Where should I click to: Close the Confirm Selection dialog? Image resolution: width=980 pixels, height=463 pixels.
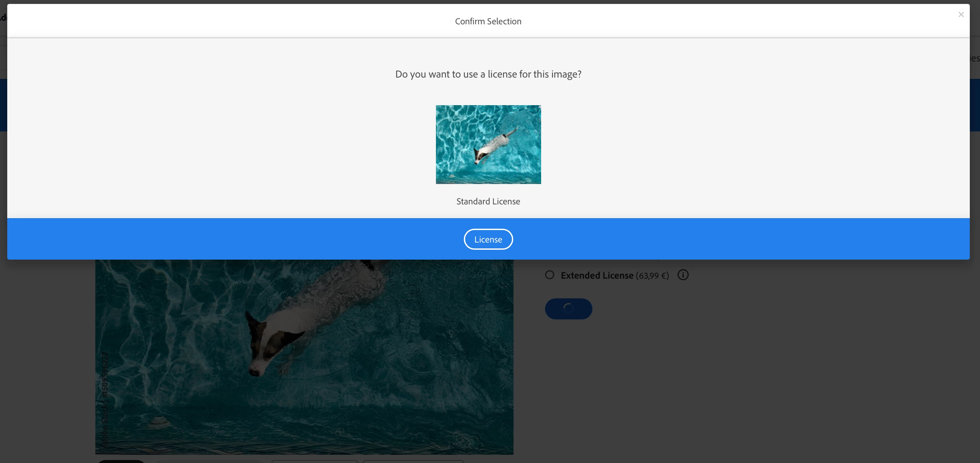961,15
